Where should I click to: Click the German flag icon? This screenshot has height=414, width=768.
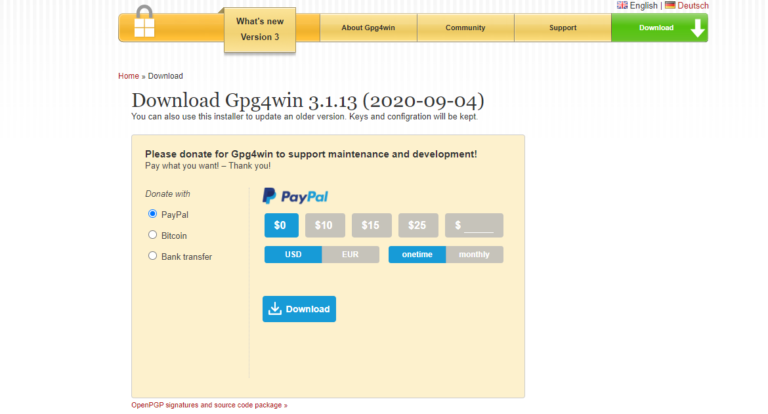(670, 5)
